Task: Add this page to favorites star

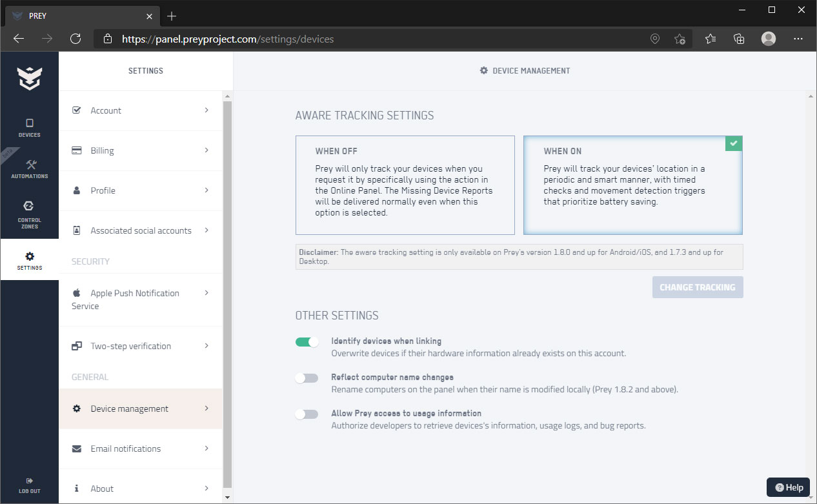Action: [680, 39]
